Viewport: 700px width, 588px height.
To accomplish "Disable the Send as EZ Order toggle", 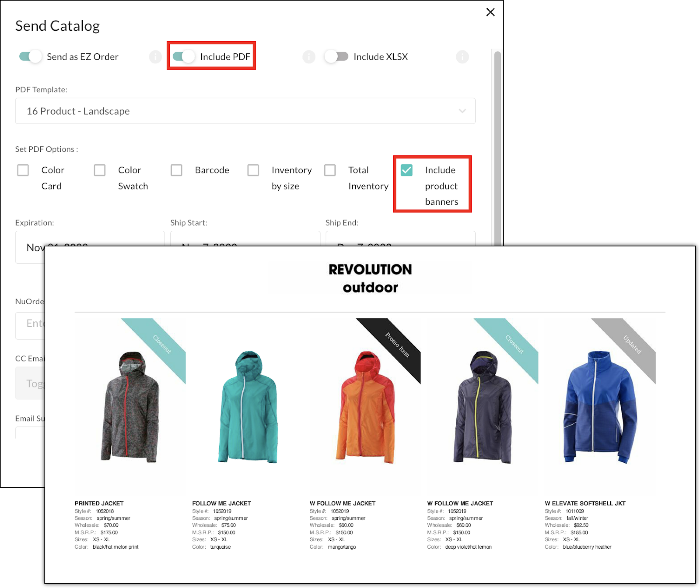I will click(x=31, y=57).
